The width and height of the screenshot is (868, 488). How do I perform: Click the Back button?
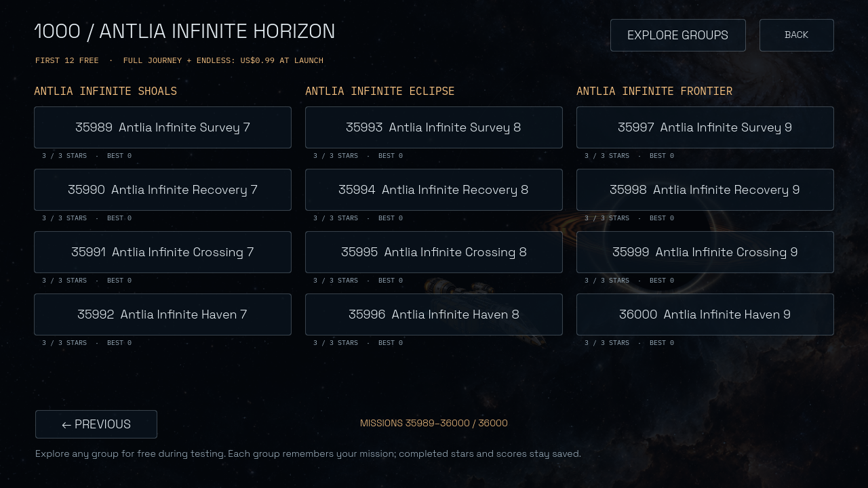pyautogui.click(x=797, y=35)
